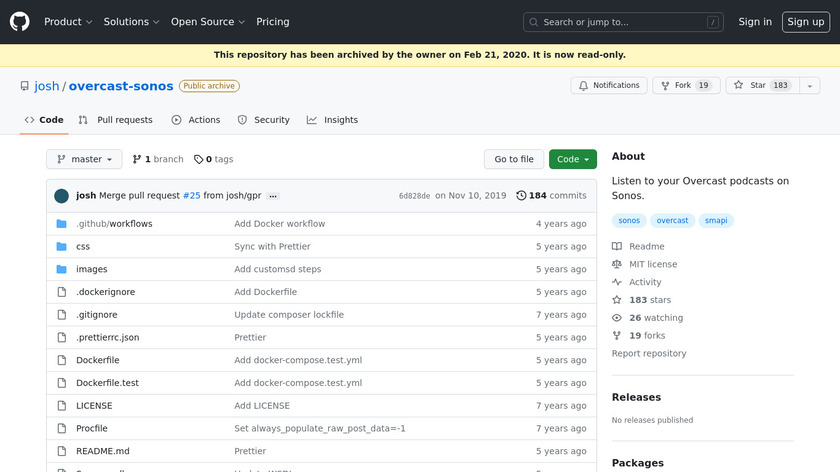Click the .github folder icon

point(62,224)
